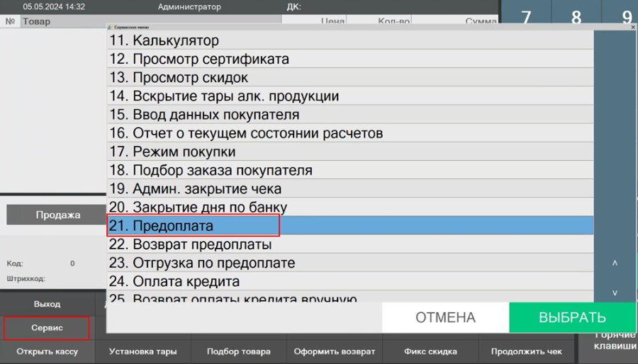
Task: Select 14. Вскрытие тары алк. продукции
Action: click(350, 96)
